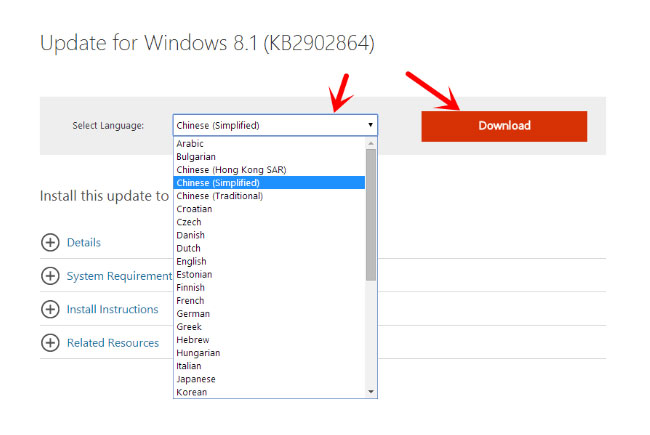Select Danish from the language list
Screen dimensions: 650x435
tap(269, 235)
